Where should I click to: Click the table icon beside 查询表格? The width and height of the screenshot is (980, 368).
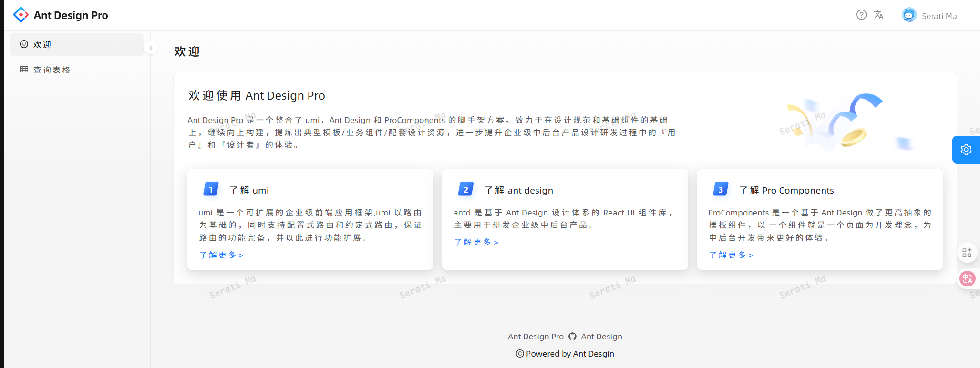pyautogui.click(x=24, y=70)
